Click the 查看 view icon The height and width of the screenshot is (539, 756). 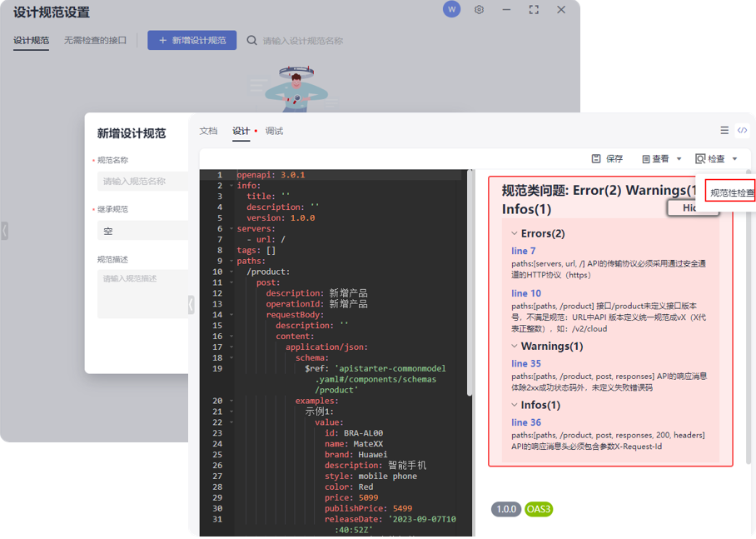645,158
